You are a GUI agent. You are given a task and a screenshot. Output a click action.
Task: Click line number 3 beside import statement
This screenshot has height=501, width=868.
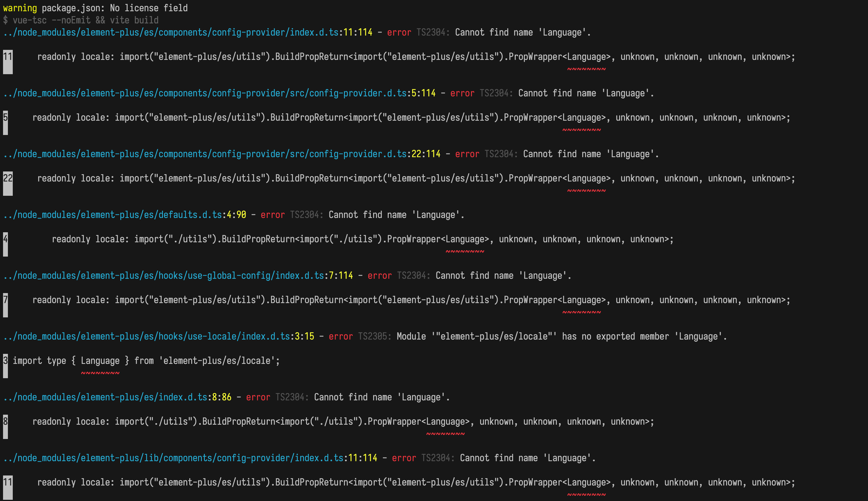coord(5,360)
